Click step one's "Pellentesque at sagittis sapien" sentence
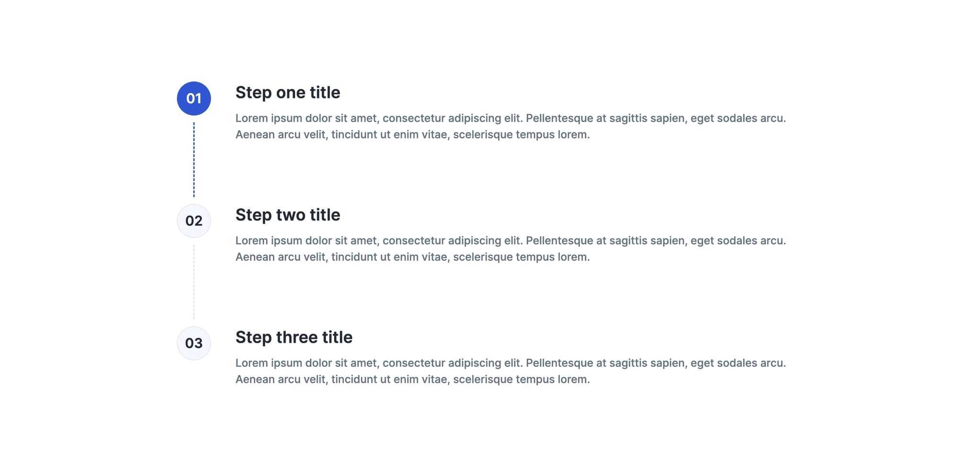Screen dimensions: 980x469 [656, 118]
